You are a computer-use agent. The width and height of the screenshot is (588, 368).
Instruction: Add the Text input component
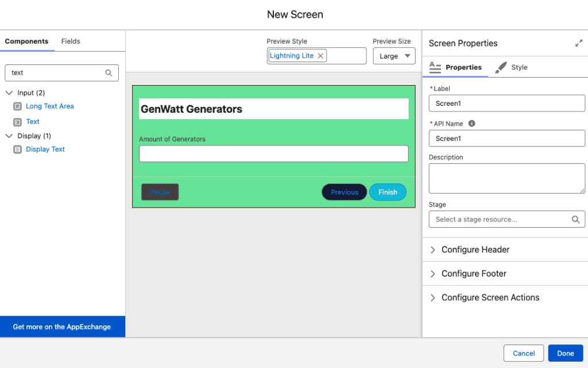tap(33, 122)
